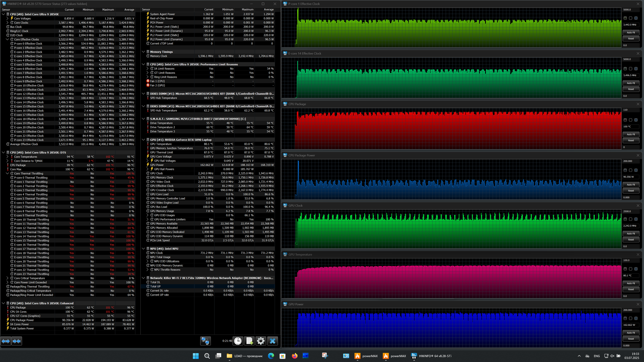Click the remote network computers icon
This screenshot has width=644, height=362.
tap(205, 341)
